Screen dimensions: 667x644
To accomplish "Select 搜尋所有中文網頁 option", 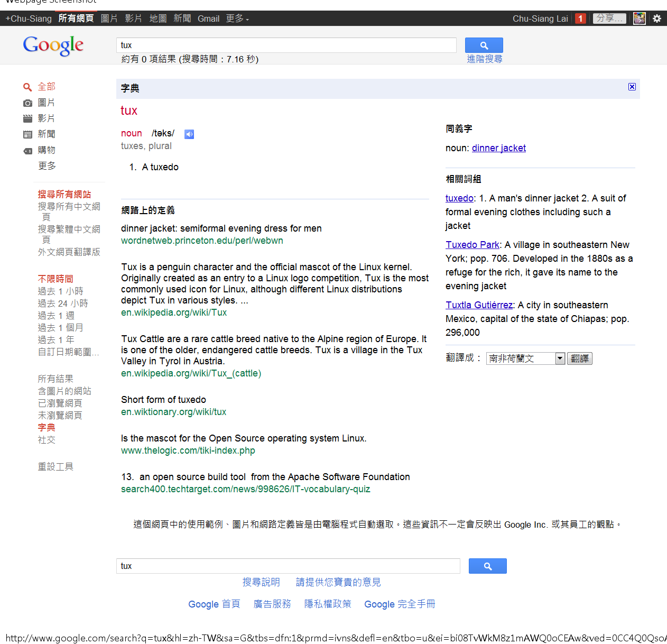I will [x=69, y=211].
